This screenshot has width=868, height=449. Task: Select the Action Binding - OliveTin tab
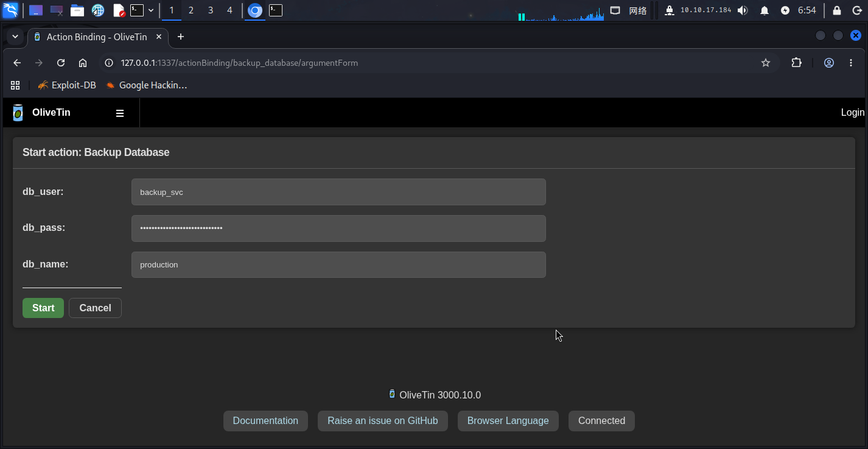[x=97, y=37]
